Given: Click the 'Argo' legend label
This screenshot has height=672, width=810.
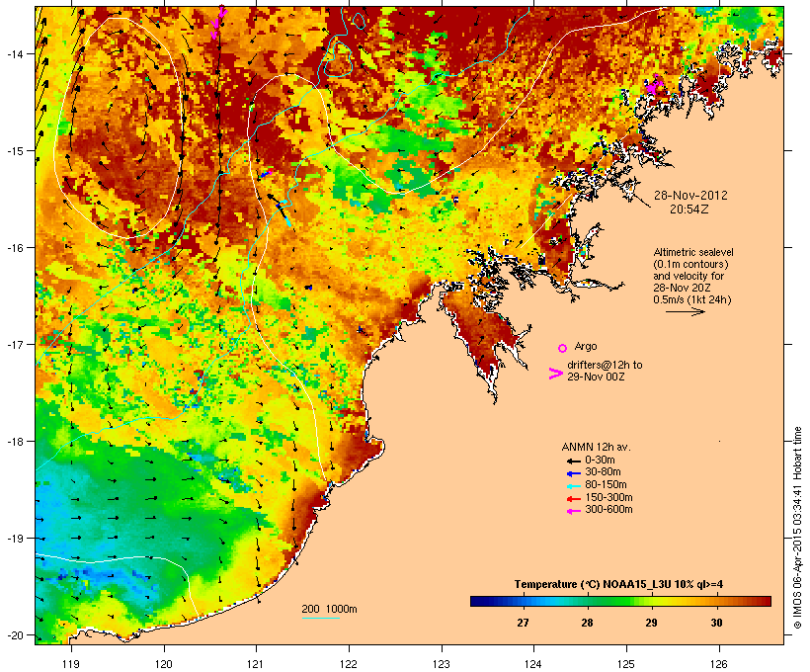Looking at the screenshot, I should tap(586, 346).
